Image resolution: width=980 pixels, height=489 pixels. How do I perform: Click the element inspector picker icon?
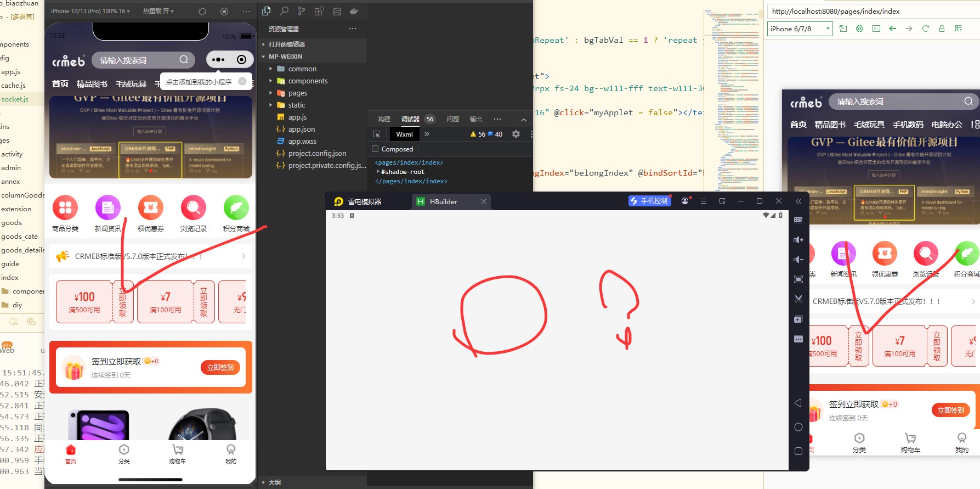point(377,134)
